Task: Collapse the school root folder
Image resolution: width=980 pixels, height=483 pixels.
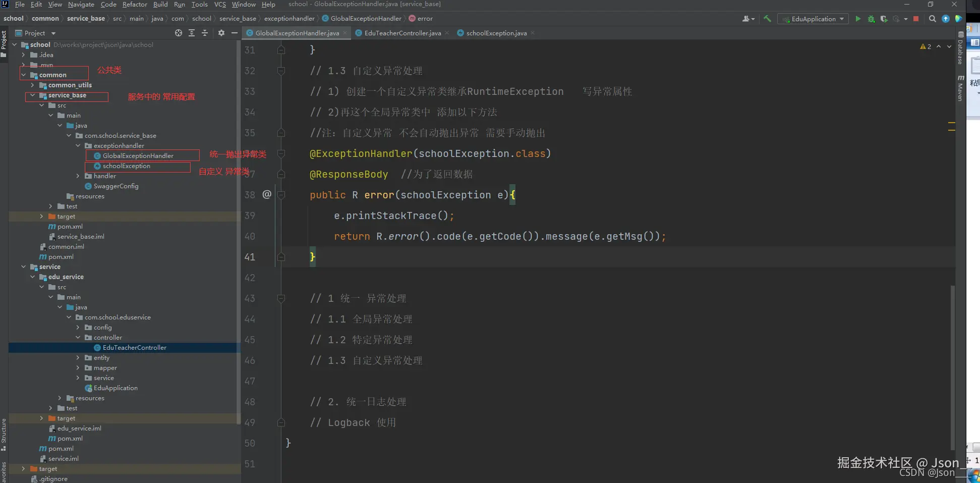Action: click(15, 45)
